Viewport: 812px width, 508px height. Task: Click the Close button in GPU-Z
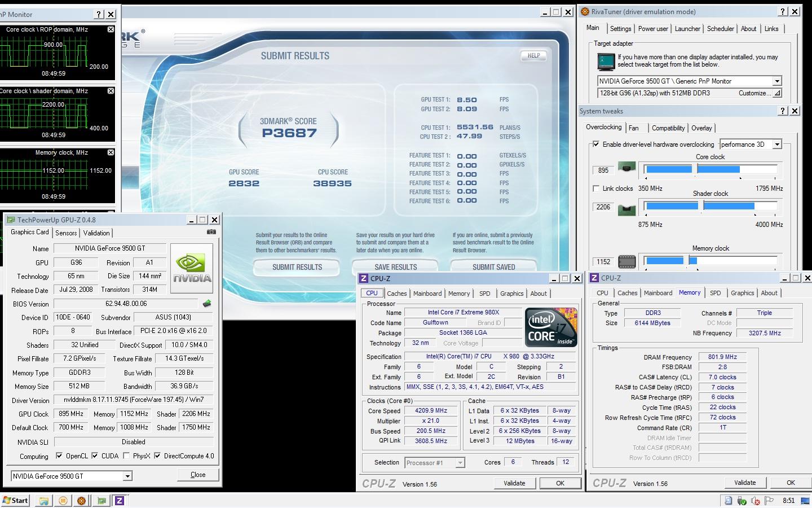198,475
